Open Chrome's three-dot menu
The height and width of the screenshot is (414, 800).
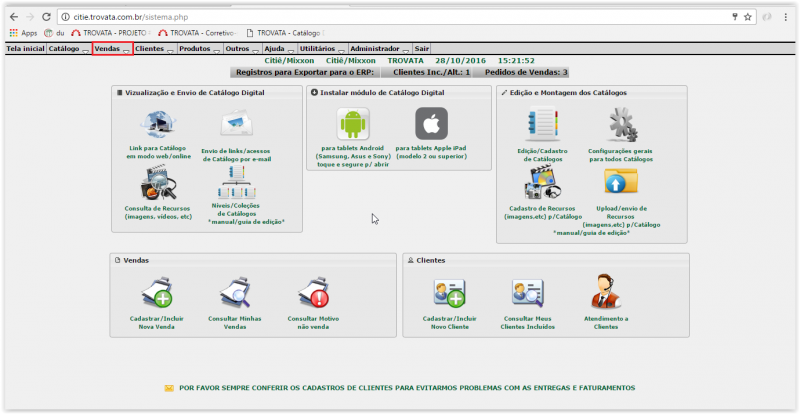pos(786,17)
